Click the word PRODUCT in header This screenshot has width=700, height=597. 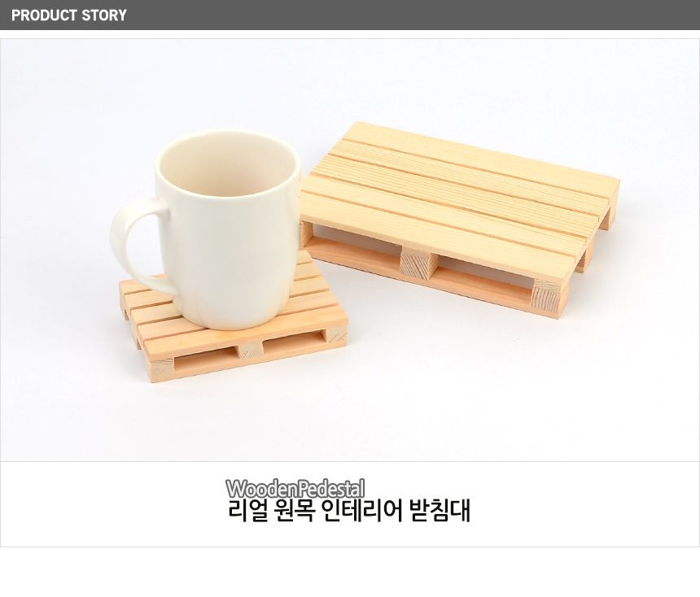(44, 15)
